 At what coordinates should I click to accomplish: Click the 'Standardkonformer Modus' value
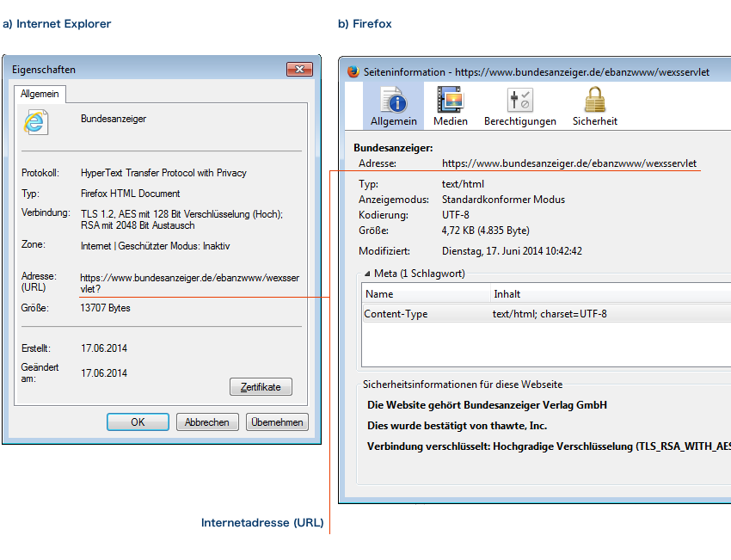[503, 200]
